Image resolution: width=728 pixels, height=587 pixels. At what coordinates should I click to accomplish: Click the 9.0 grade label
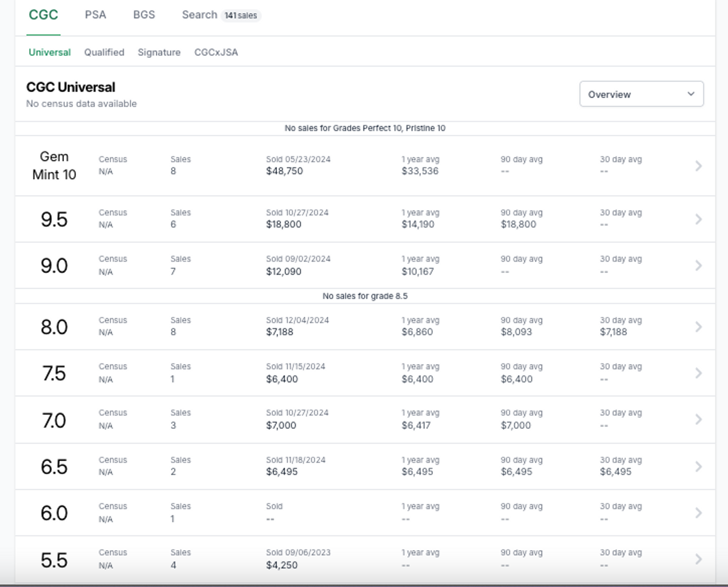pyautogui.click(x=54, y=266)
